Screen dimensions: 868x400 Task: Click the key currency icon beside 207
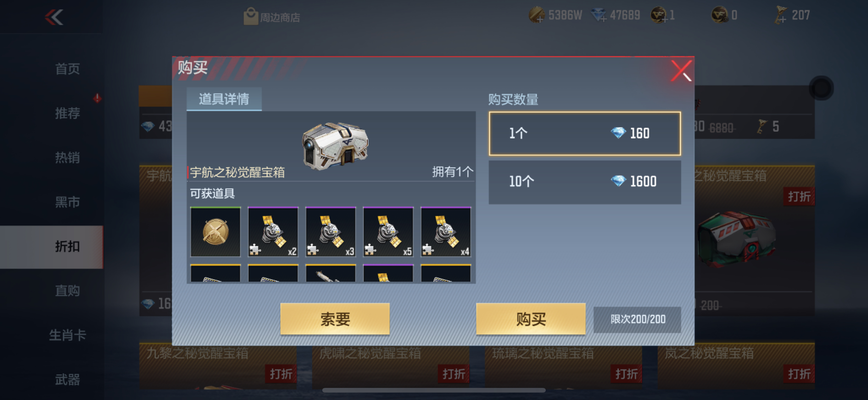(x=781, y=15)
